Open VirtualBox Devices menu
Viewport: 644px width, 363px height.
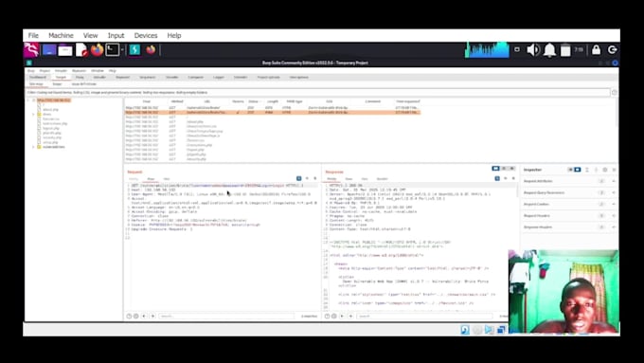(146, 35)
